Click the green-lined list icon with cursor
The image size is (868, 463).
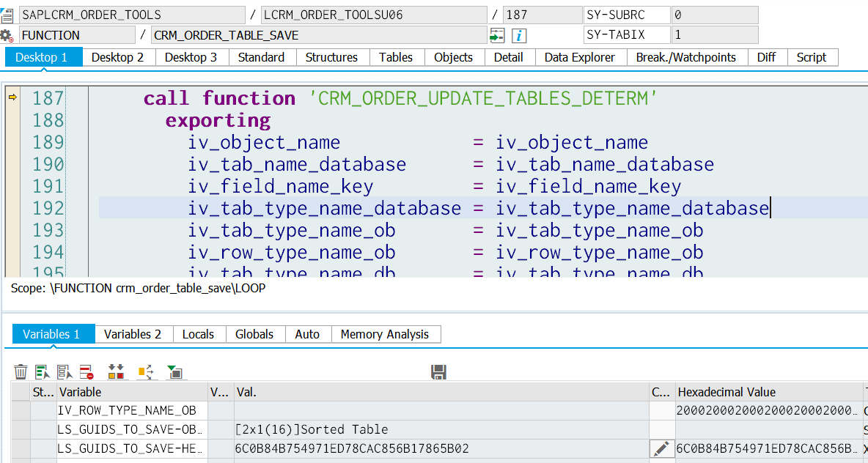[43, 371]
